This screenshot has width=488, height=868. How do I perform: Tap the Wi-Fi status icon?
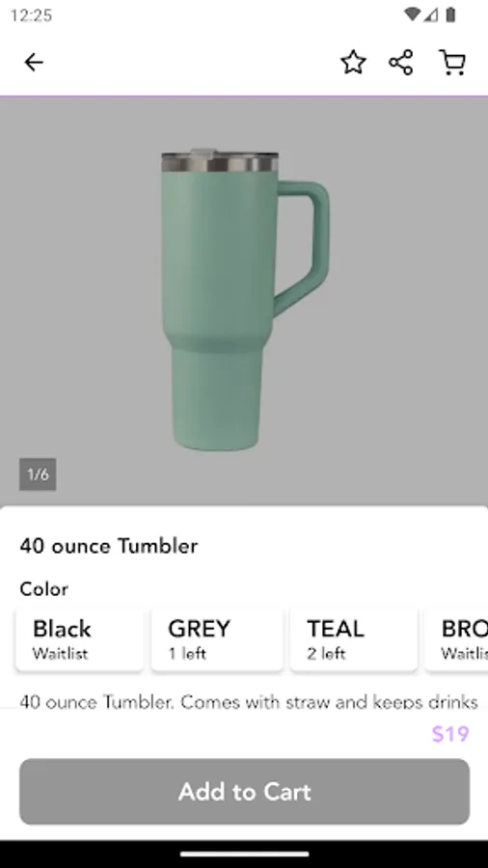click(412, 14)
